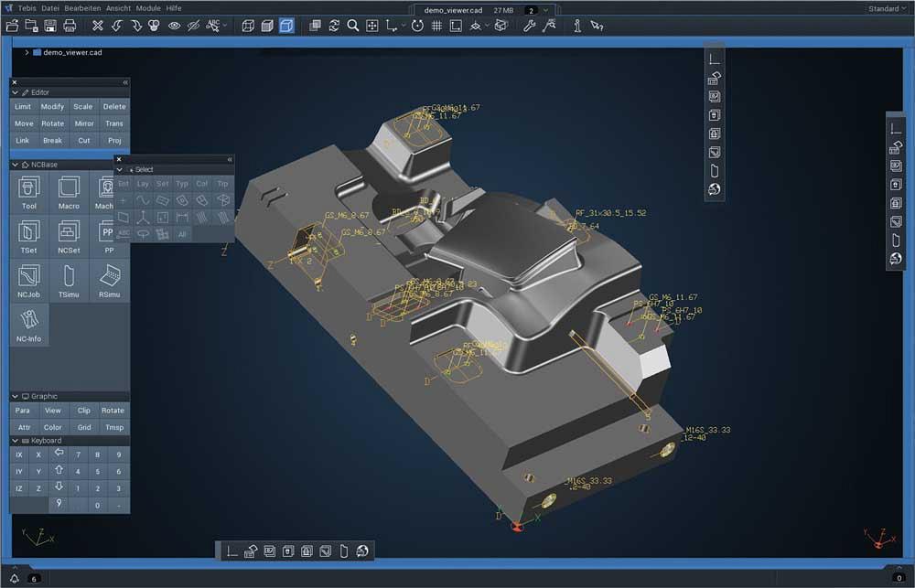Select the Tool icon in the NCBase panel
915x588 pixels.
coord(27,189)
